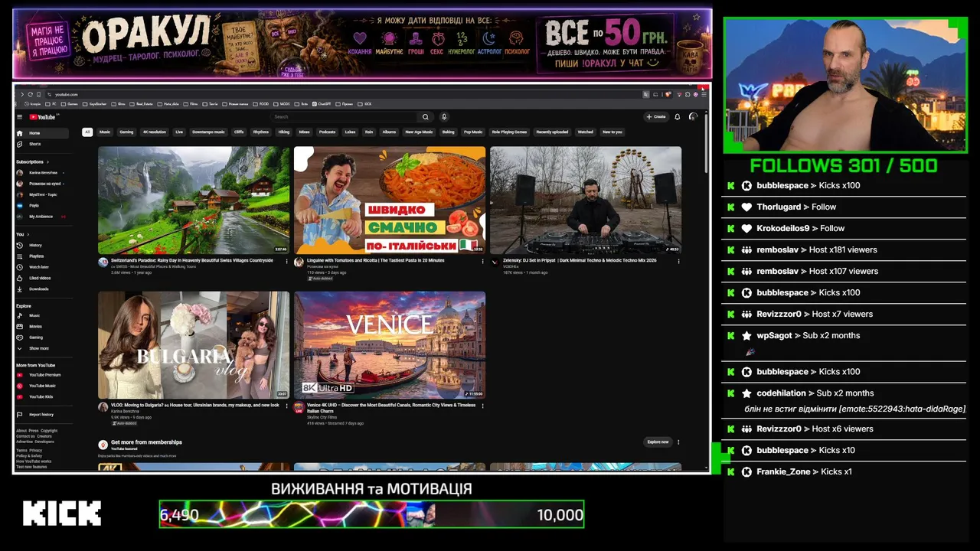Open Liked videos thumbs-up icon
The height and width of the screenshot is (551, 980).
[x=20, y=278]
